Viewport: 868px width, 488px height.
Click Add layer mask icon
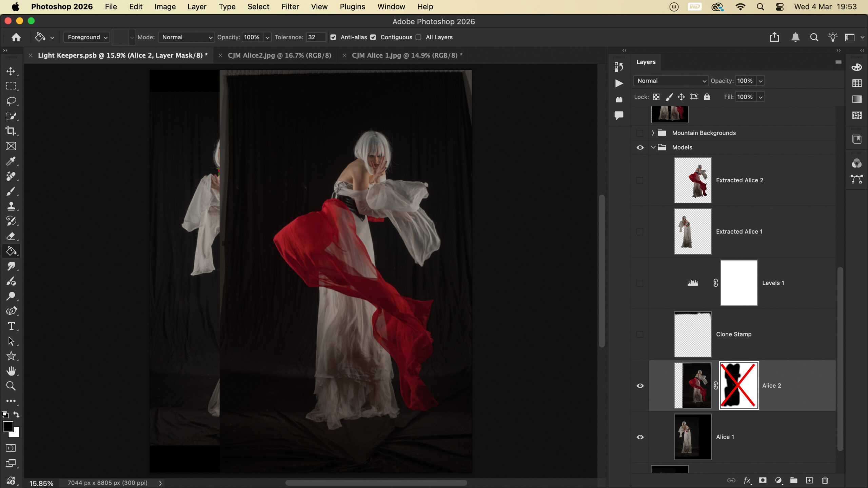click(763, 480)
